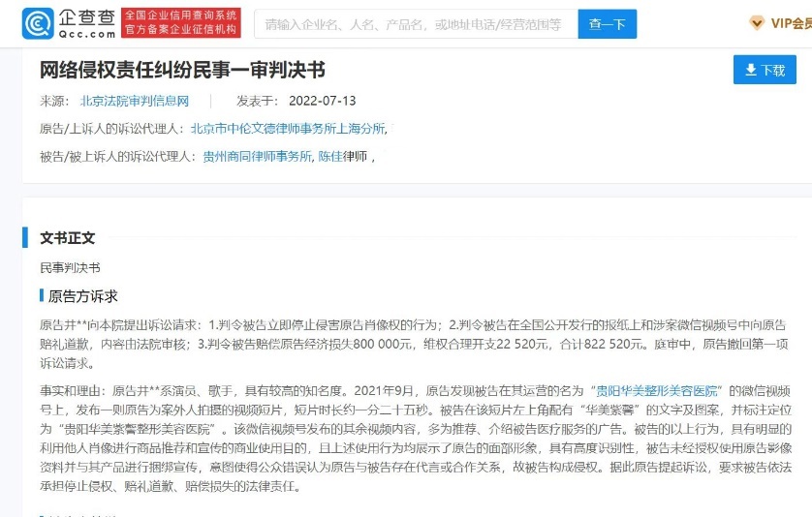The image size is (812, 517).
Task: Open the 贵阳华美整形美容医院 link in text
Action: pos(657,391)
